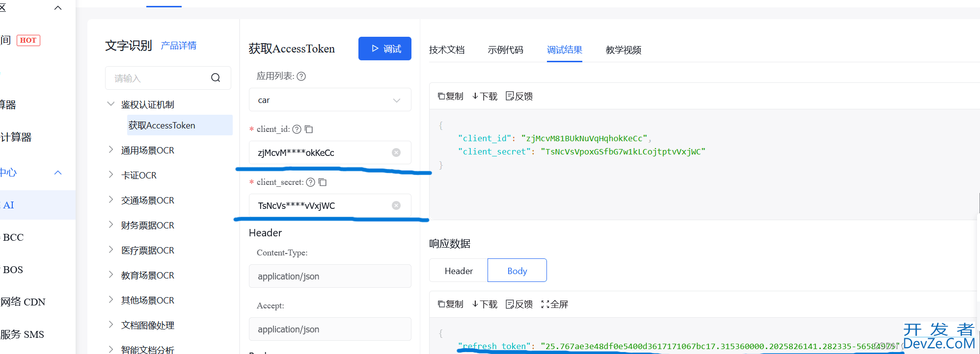Expand the 财务票据OCR group
This screenshot has width=980, height=354.
coord(111,225)
